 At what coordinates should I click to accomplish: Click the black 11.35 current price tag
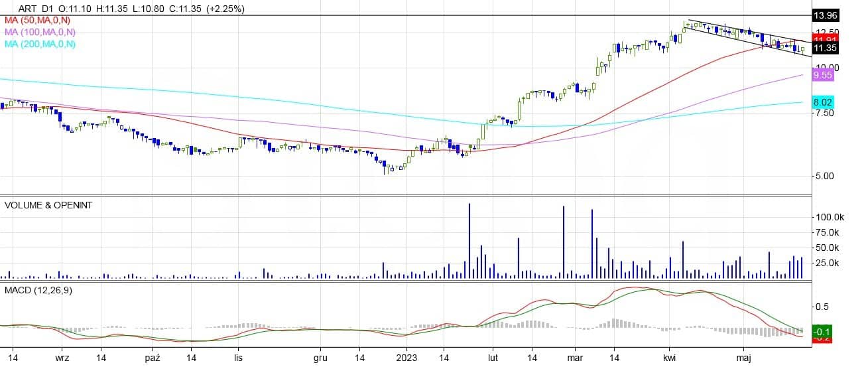(x=824, y=48)
